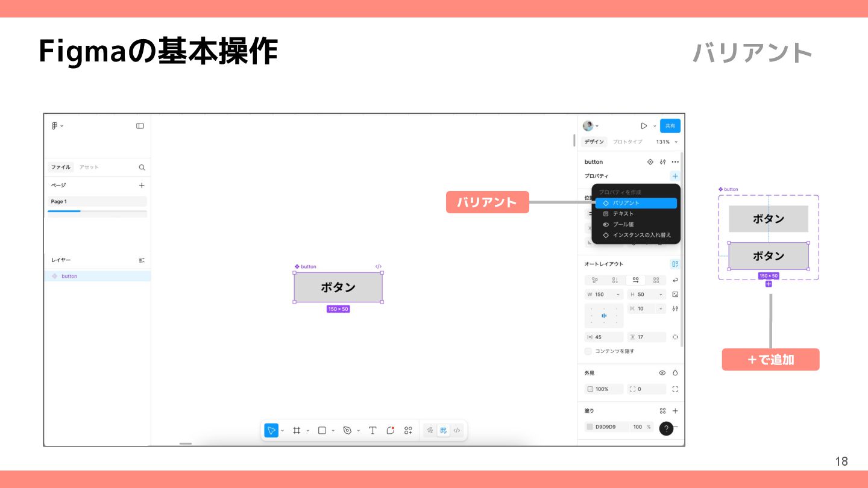
Task: Set grid auto layout flow
Action: [656, 280]
